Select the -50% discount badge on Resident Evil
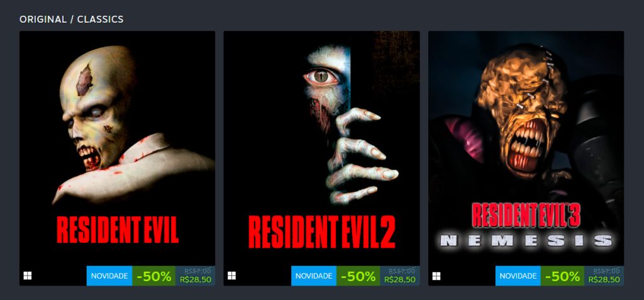The height and width of the screenshot is (300, 644). (153, 275)
